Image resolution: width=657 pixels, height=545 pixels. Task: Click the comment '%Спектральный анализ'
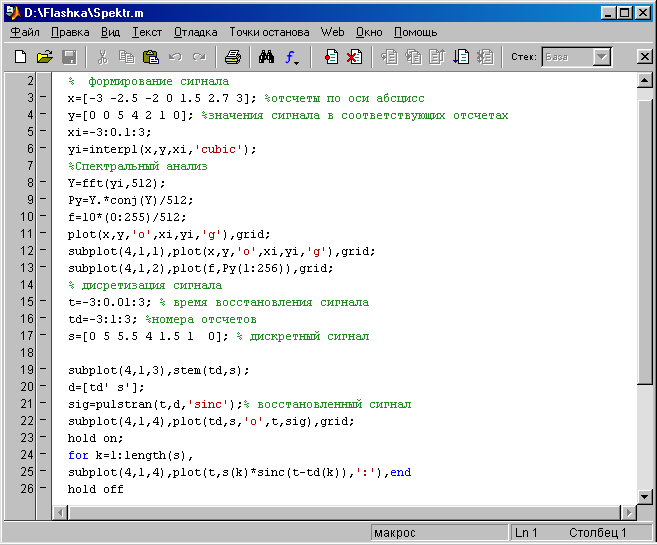[138, 166]
